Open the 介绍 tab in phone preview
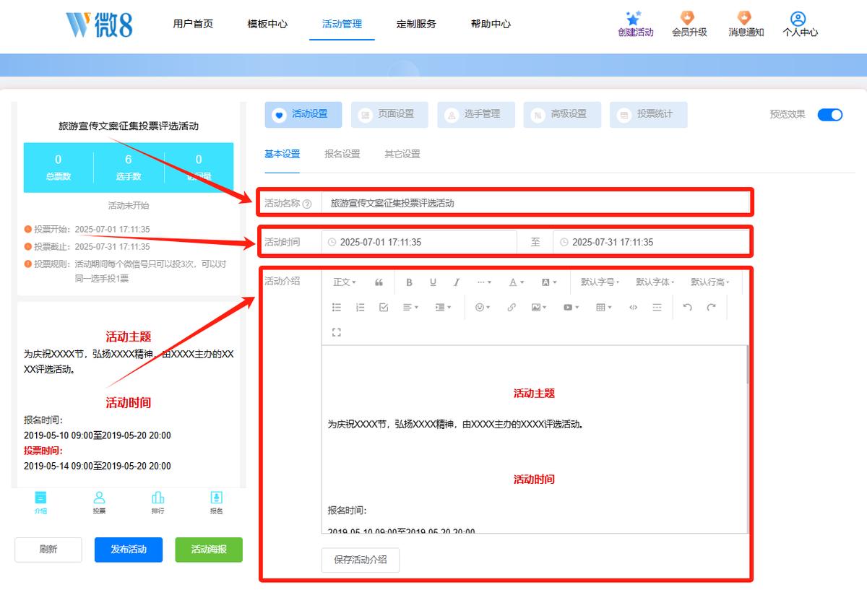 [x=40, y=501]
